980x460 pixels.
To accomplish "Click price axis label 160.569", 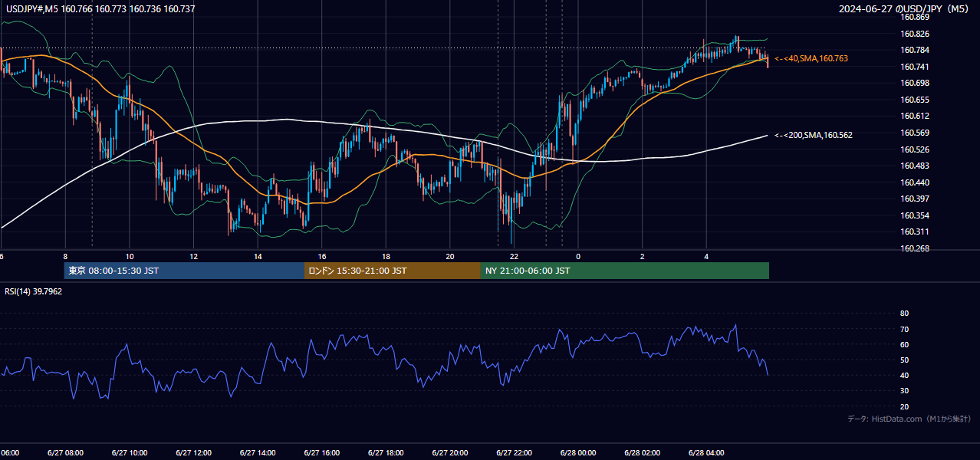I will [x=915, y=133].
